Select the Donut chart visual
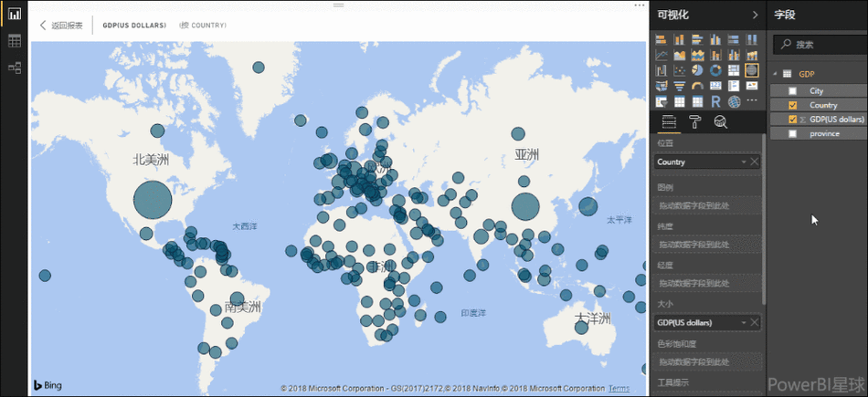 pyautogui.click(x=715, y=71)
